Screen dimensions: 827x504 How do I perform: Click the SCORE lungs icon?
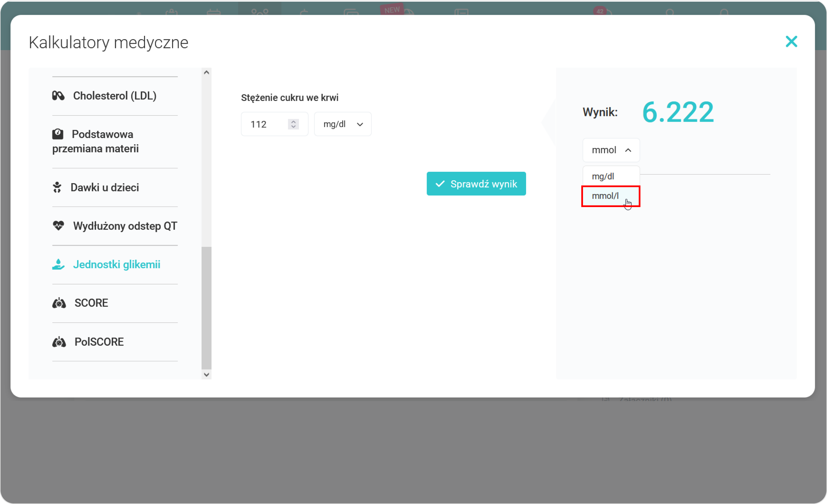59,303
